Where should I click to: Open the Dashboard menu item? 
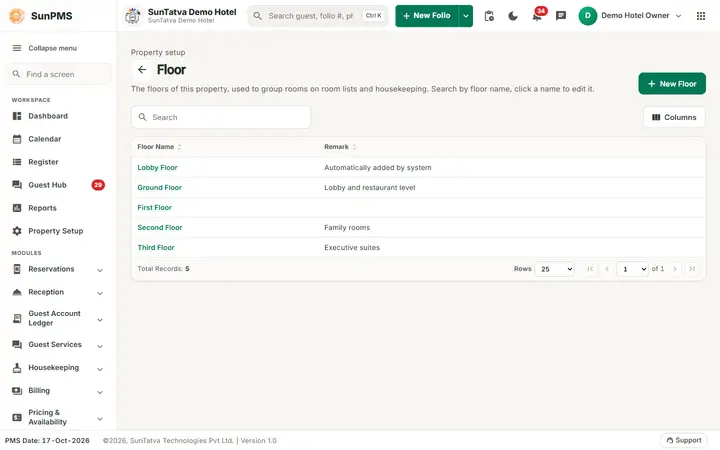(58, 116)
